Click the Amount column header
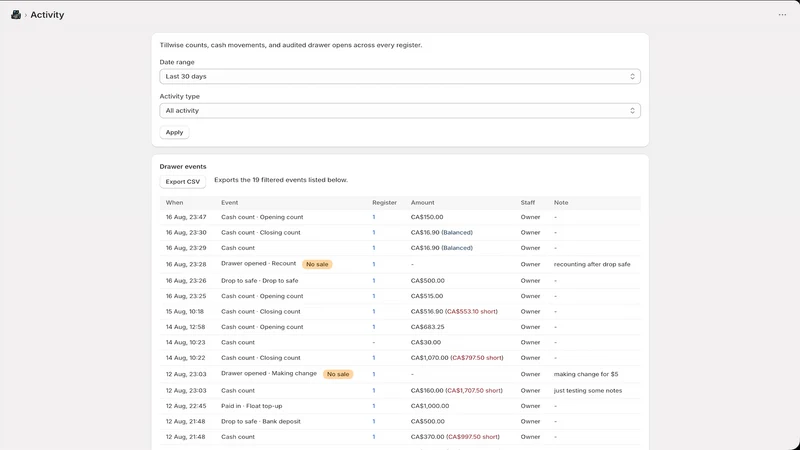 pyautogui.click(x=422, y=203)
